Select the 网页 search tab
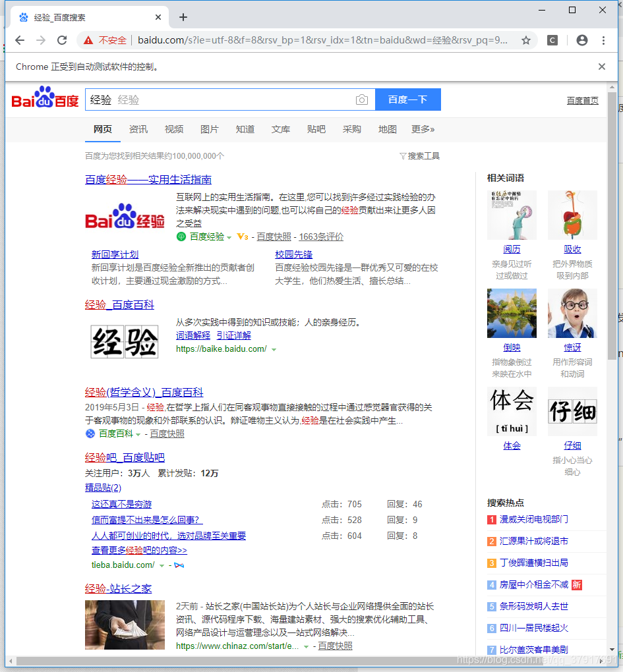This screenshot has height=672, width=623. click(102, 129)
